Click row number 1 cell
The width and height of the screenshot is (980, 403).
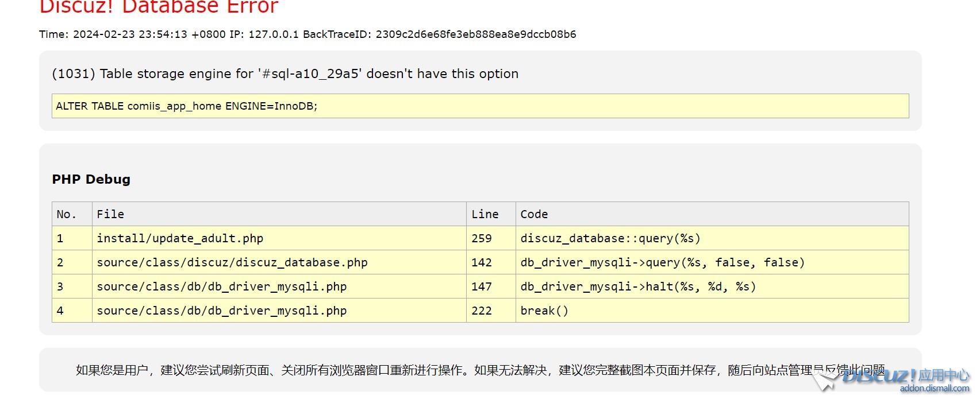(x=72, y=238)
